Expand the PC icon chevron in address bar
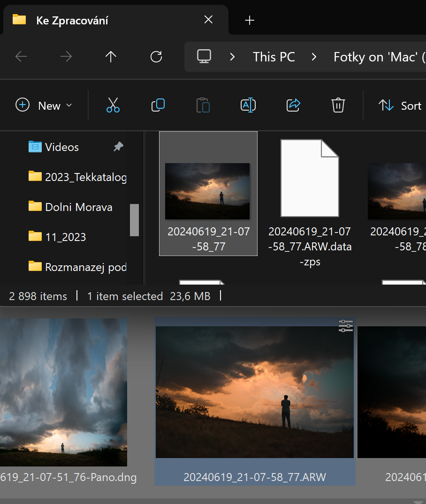The height and width of the screenshot is (504, 426). click(232, 57)
